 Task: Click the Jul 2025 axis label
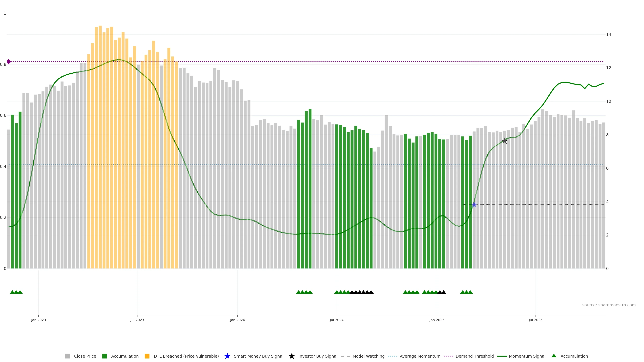click(535, 320)
